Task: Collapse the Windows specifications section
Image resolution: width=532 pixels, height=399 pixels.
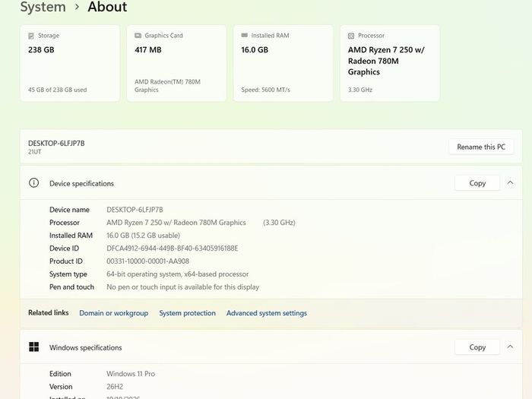Action: coord(510,347)
